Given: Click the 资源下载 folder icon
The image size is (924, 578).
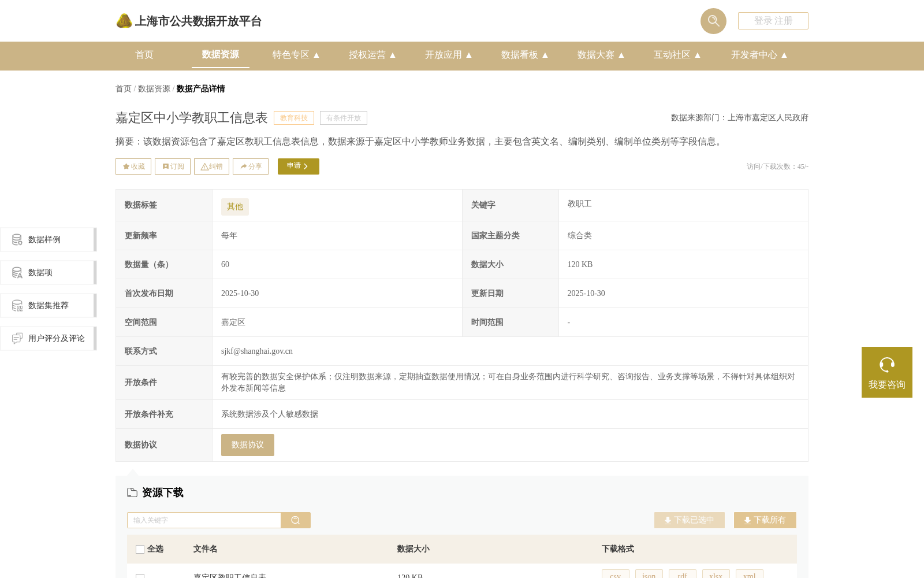Looking at the screenshot, I should (132, 492).
